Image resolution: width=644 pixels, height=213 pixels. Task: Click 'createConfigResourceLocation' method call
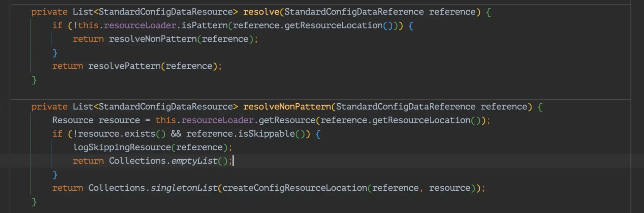click(295, 188)
